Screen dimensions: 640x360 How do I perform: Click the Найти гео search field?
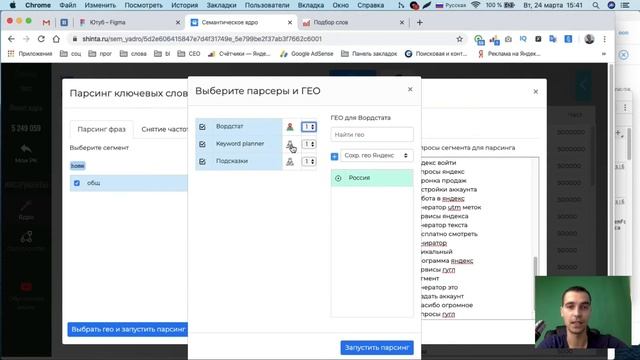point(372,134)
